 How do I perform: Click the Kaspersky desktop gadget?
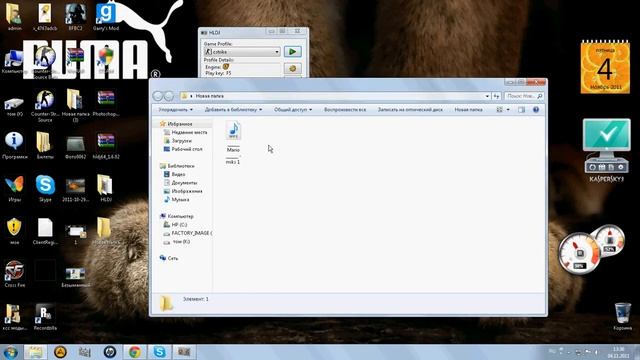607,150
